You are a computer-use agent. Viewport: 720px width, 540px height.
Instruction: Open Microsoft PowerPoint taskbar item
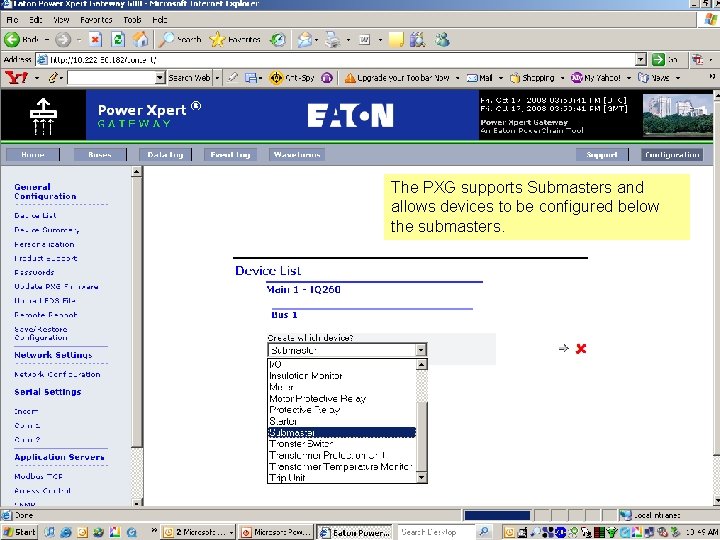277,532
